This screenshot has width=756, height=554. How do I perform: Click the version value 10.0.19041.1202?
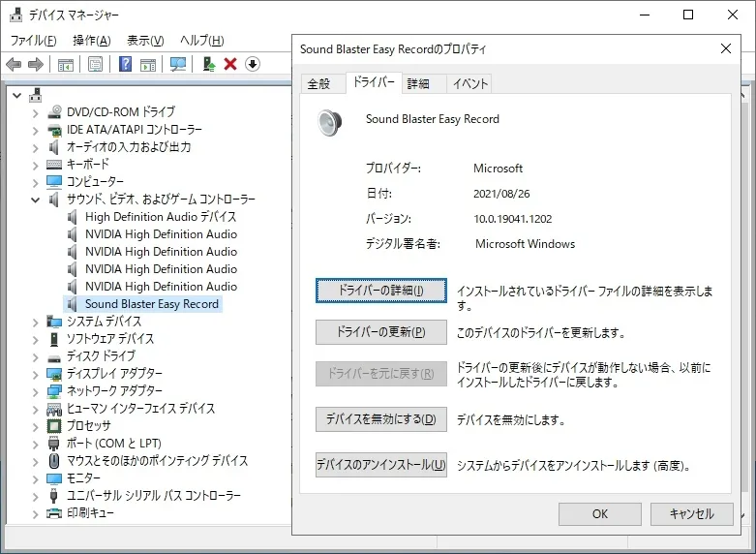512,219
